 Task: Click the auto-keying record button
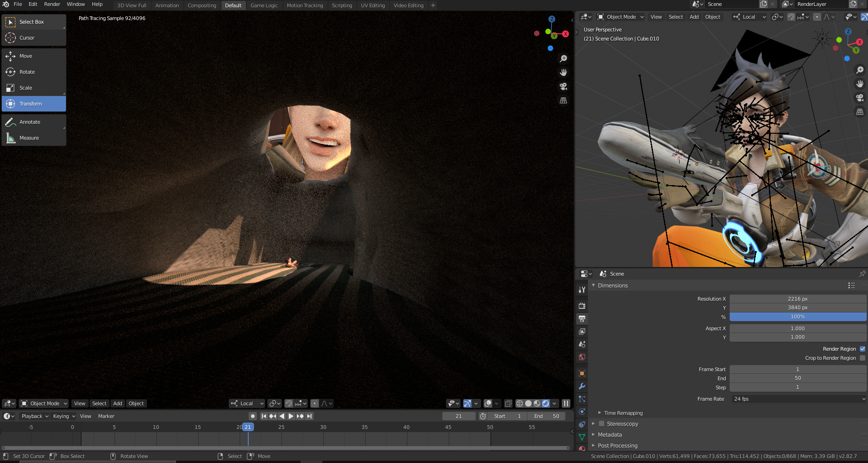[x=253, y=416]
